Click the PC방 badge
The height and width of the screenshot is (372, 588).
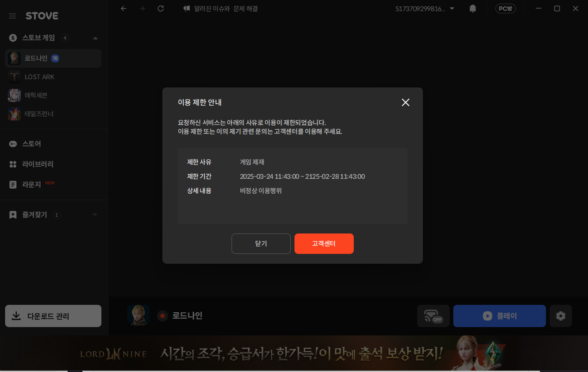(x=506, y=8)
